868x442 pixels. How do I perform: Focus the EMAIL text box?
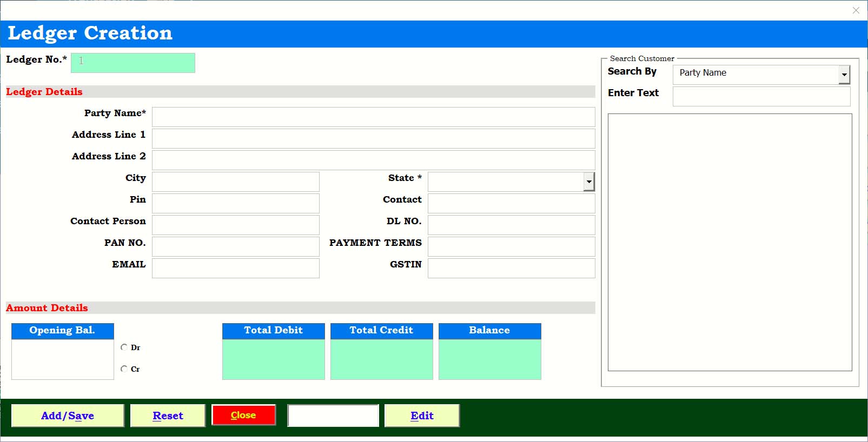pos(235,268)
